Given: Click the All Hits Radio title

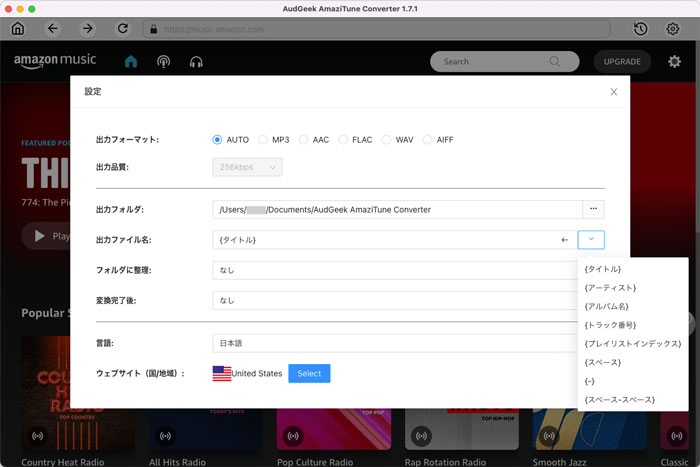Looking at the screenshot, I should [x=177, y=462].
